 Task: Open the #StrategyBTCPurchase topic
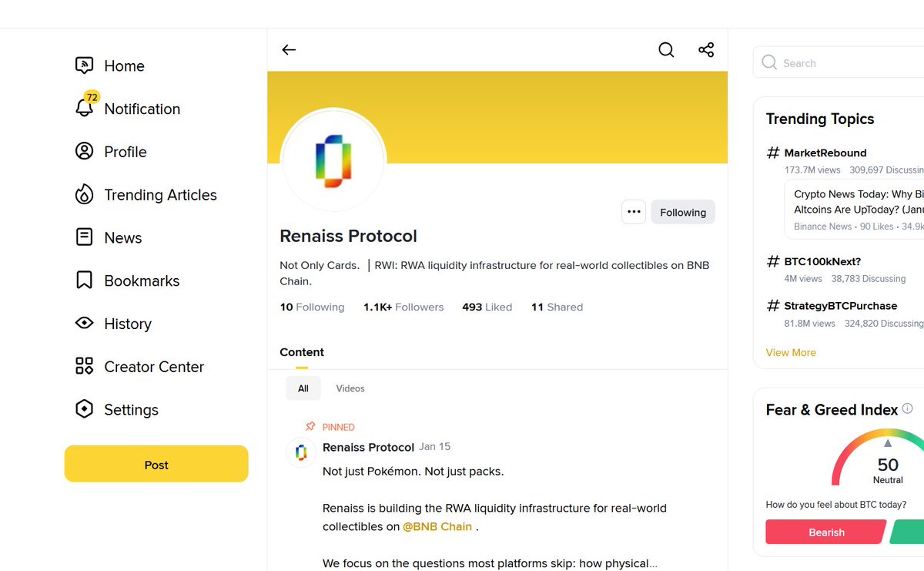pos(840,306)
